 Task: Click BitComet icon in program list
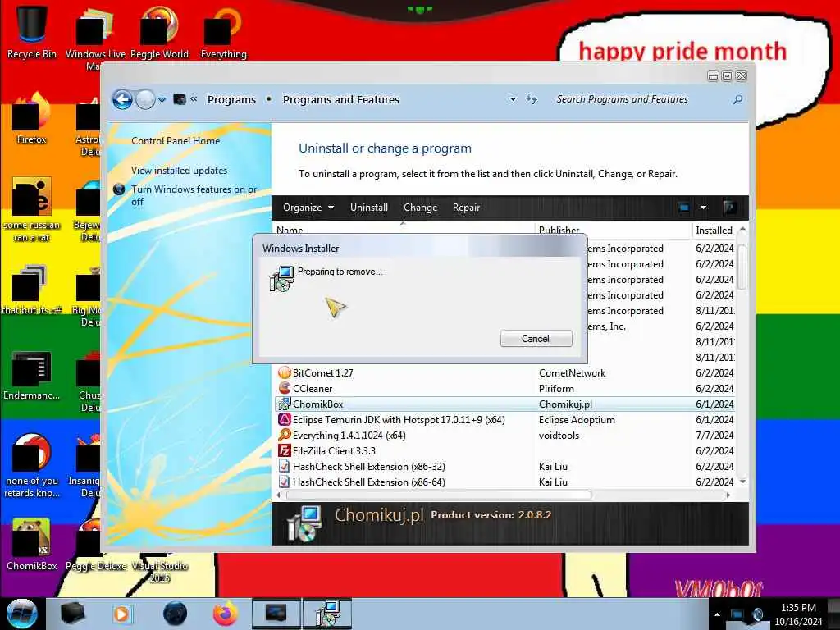pos(285,372)
